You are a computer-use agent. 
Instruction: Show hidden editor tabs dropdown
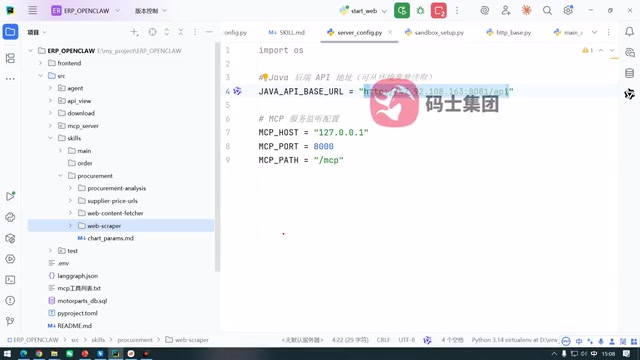coord(594,32)
